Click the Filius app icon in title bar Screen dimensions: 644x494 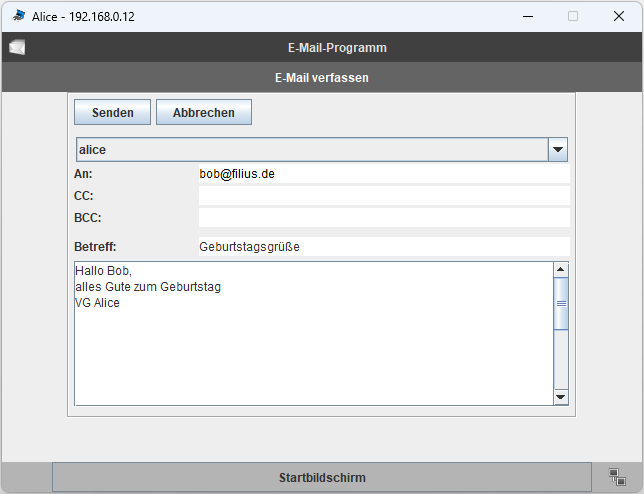click(x=18, y=16)
